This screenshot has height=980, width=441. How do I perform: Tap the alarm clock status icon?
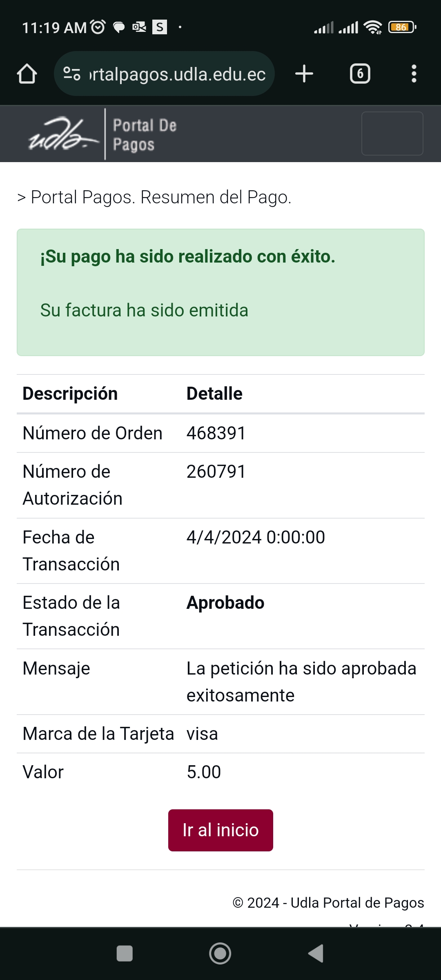tap(98, 27)
